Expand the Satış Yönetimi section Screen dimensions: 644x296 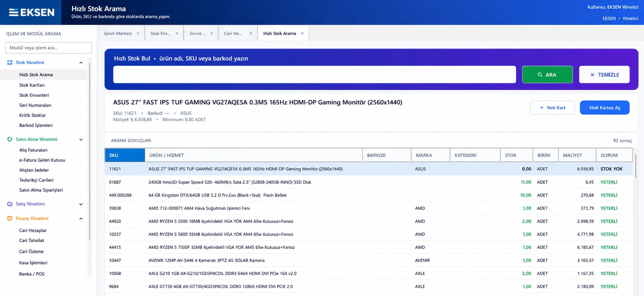click(81, 204)
